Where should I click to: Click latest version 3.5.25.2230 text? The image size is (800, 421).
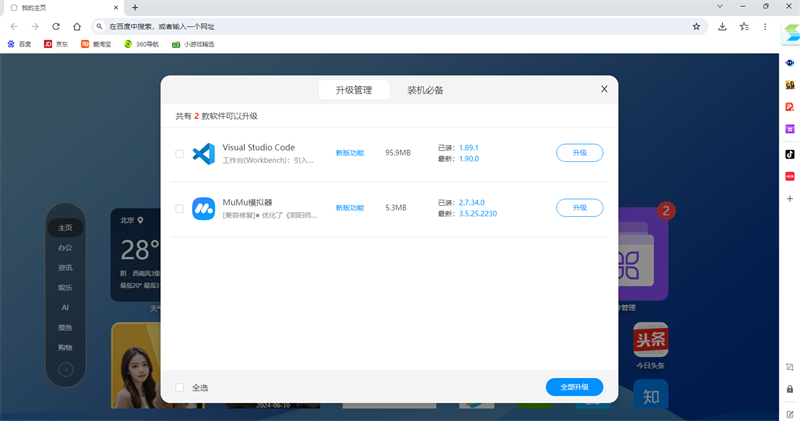coord(478,214)
